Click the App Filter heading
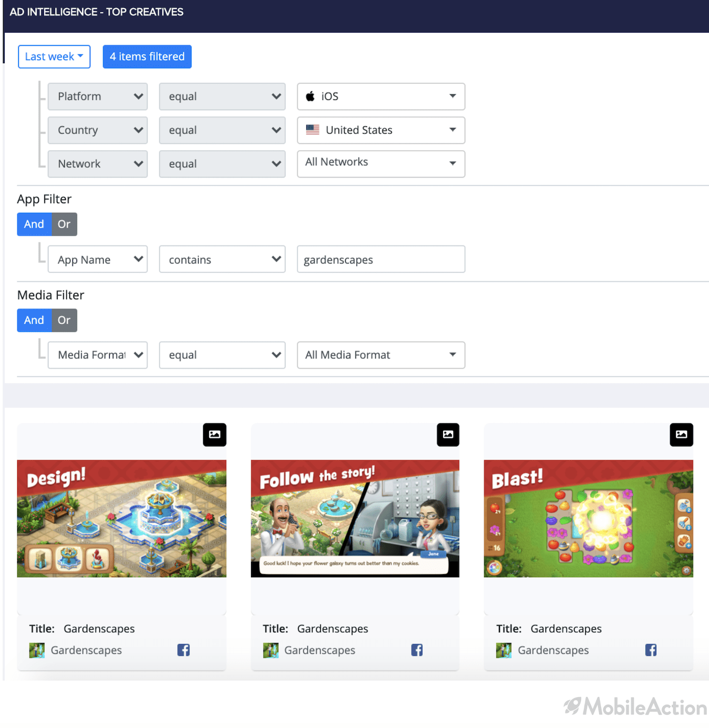The width and height of the screenshot is (709, 728). click(44, 199)
